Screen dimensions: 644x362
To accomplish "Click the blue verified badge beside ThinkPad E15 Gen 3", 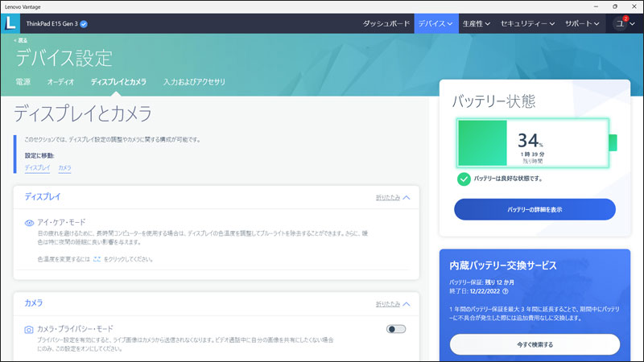I will pyautogui.click(x=84, y=24).
